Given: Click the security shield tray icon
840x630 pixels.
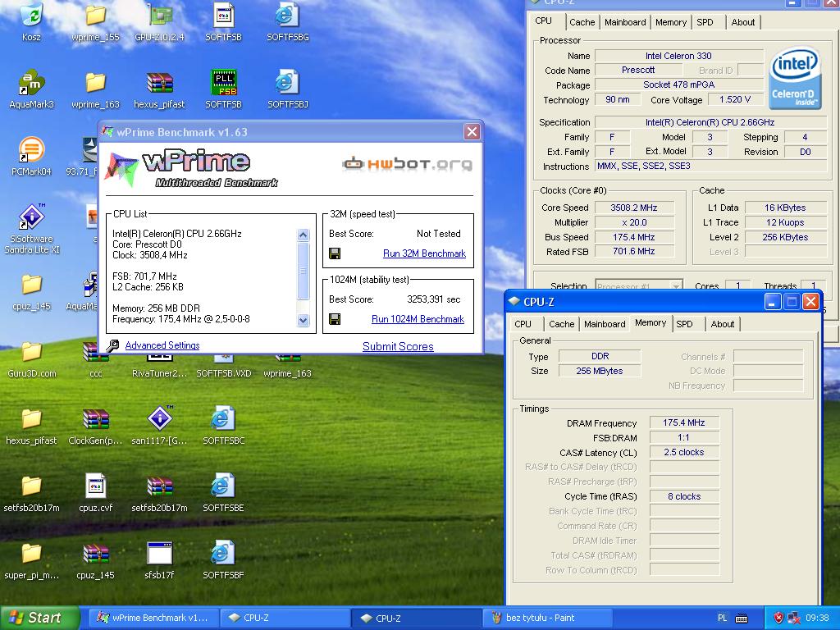Looking at the screenshot, I should (x=779, y=618).
